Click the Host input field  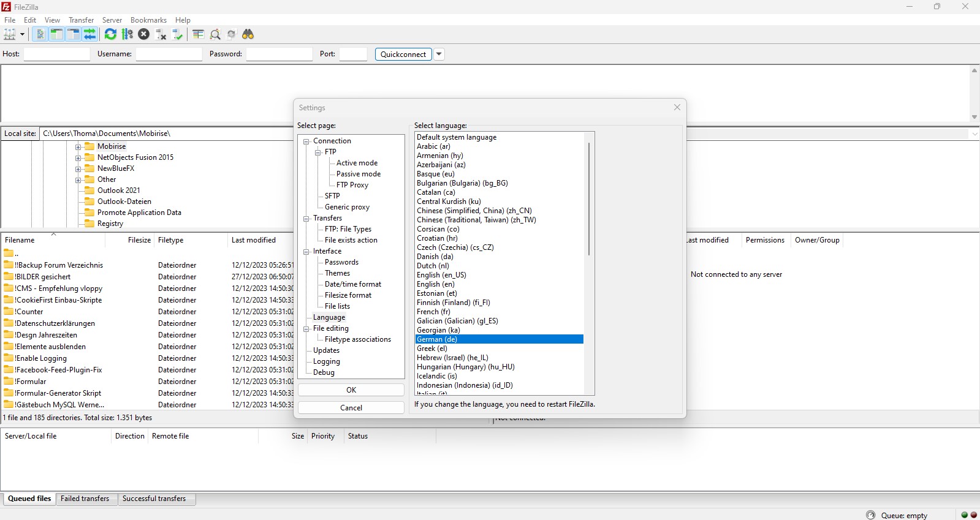[56, 54]
